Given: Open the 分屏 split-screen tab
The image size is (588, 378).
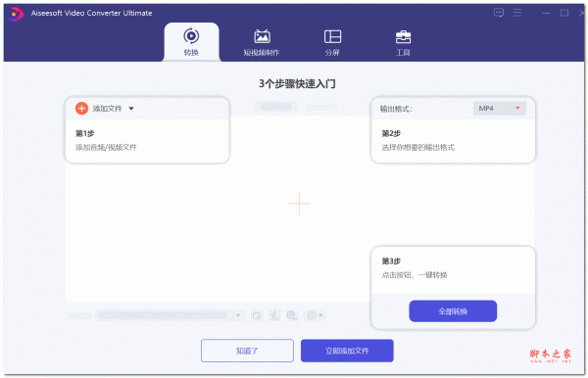Looking at the screenshot, I should click(332, 42).
